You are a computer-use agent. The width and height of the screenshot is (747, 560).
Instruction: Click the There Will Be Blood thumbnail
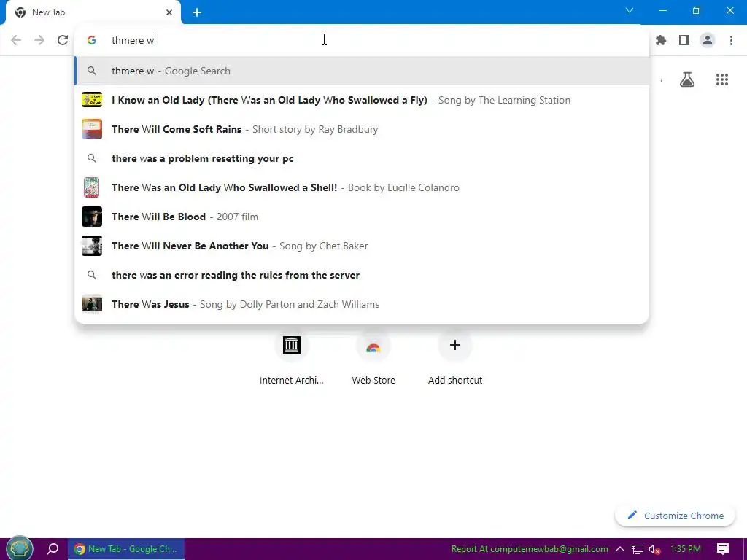click(92, 217)
